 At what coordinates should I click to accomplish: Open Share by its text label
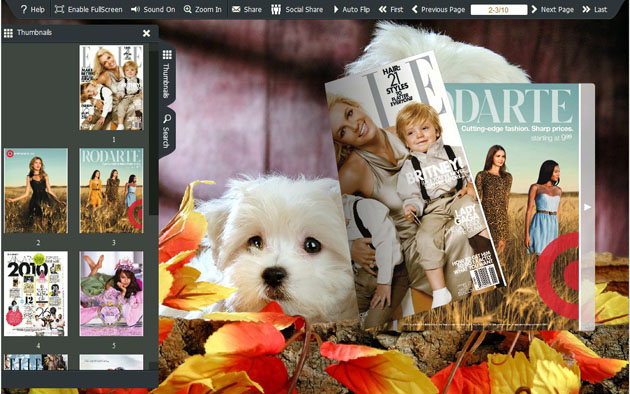pyautogui.click(x=252, y=9)
